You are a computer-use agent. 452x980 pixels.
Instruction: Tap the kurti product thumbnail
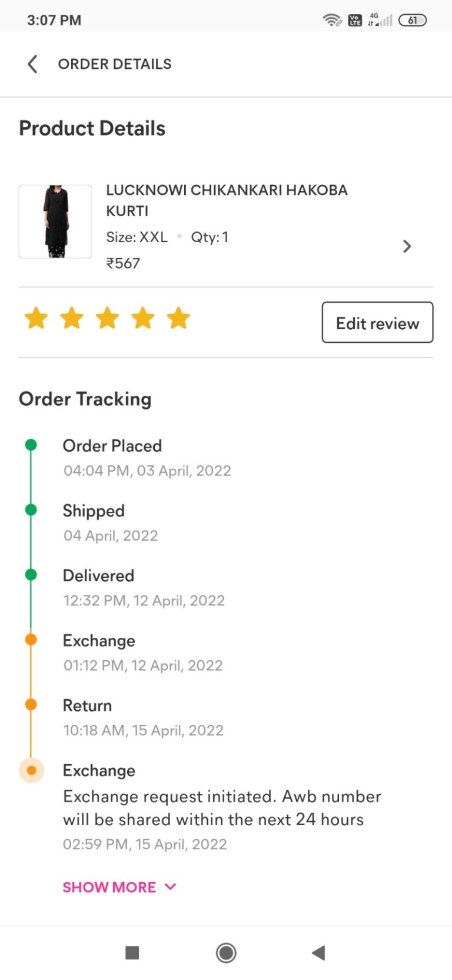[55, 221]
